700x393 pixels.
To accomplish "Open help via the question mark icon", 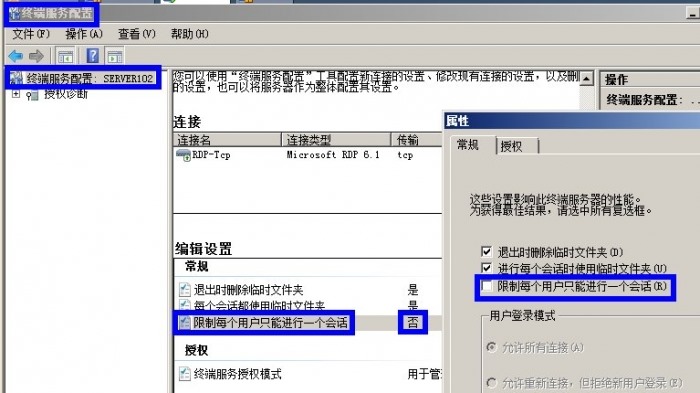I will click(92, 56).
